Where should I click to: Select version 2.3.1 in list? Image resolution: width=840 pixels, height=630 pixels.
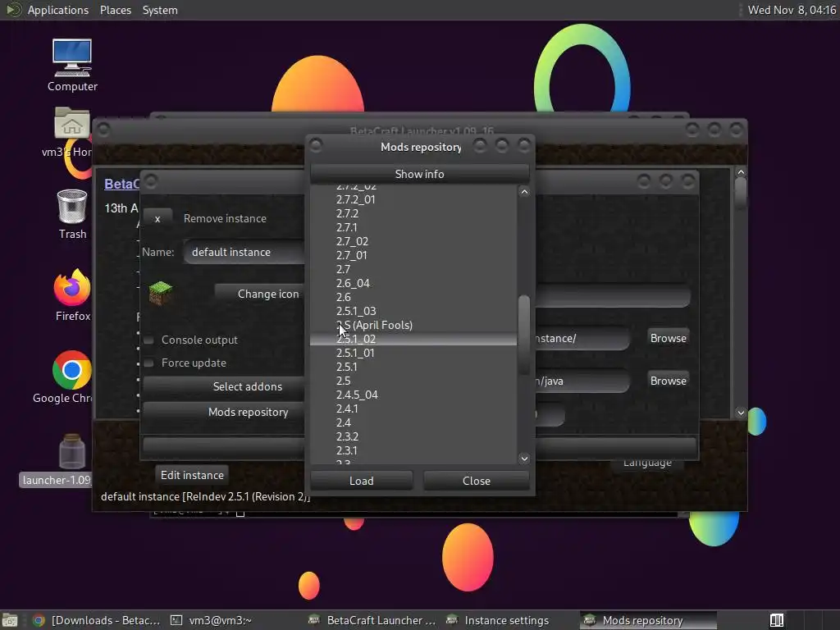point(413,450)
